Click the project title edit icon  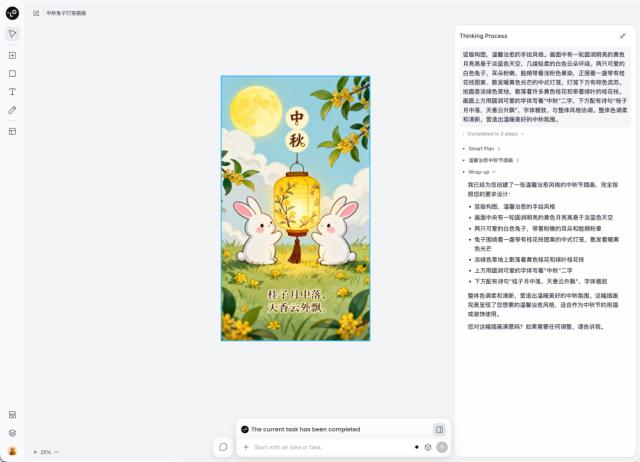pyautogui.click(x=36, y=13)
